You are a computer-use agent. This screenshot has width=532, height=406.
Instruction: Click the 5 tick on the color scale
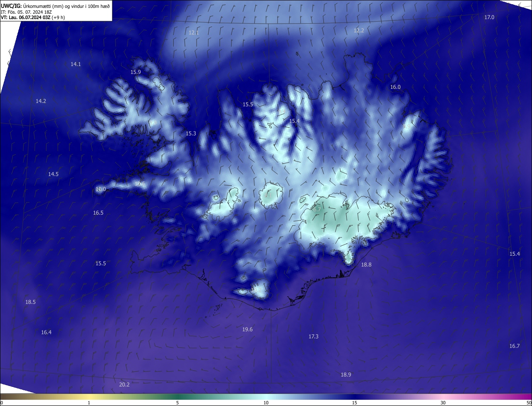coord(177,403)
